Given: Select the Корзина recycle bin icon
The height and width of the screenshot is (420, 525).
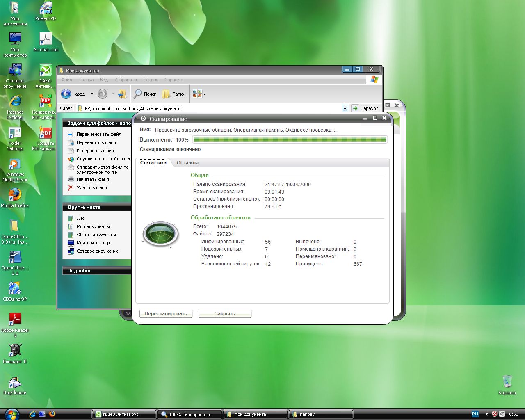Looking at the screenshot, I should [507, 385].
